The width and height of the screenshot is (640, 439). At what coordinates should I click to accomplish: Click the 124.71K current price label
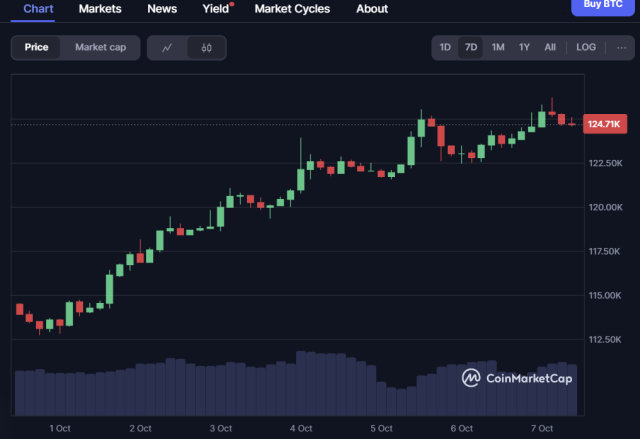pos(605,124)
